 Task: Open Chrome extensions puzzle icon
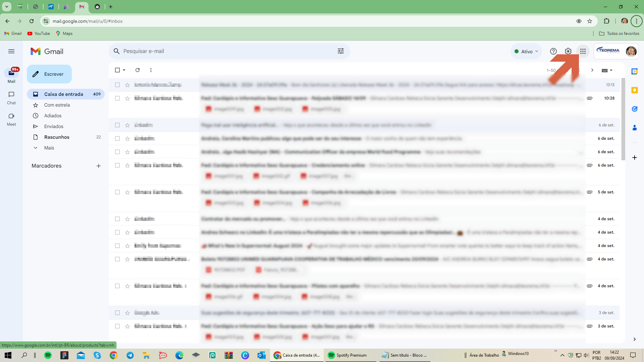(606, 21)
